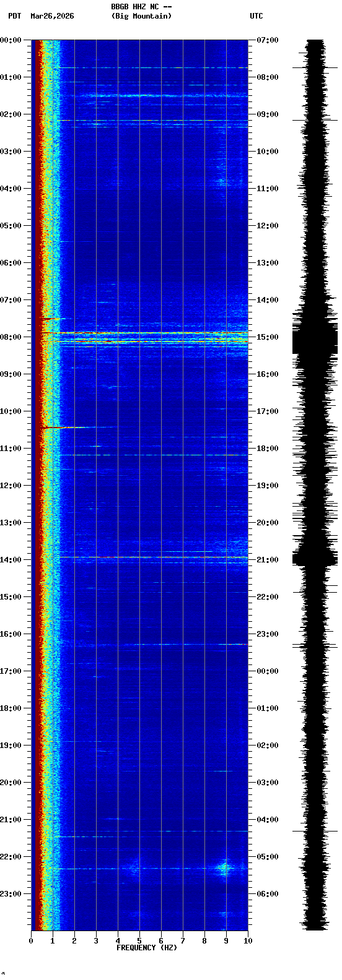Click the frequency axis tick label '6'
Viewport: 342px width, 980px height.
click(x=161, y=941)
